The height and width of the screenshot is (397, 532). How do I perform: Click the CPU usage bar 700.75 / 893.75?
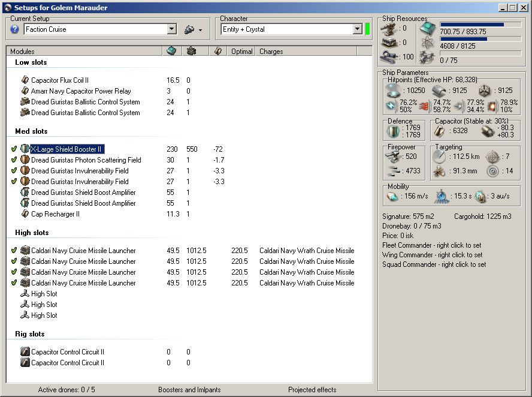click(x=480, y=25)
